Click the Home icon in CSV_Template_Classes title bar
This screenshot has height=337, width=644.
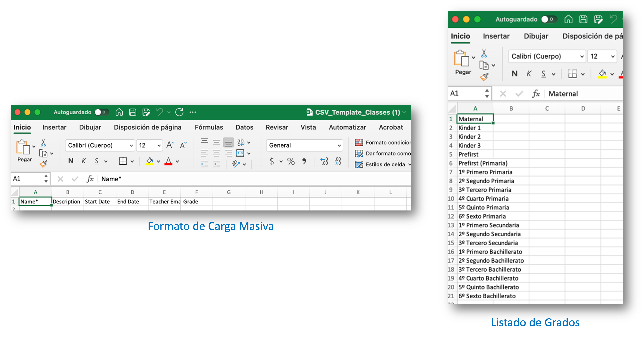tap(119, 112)
